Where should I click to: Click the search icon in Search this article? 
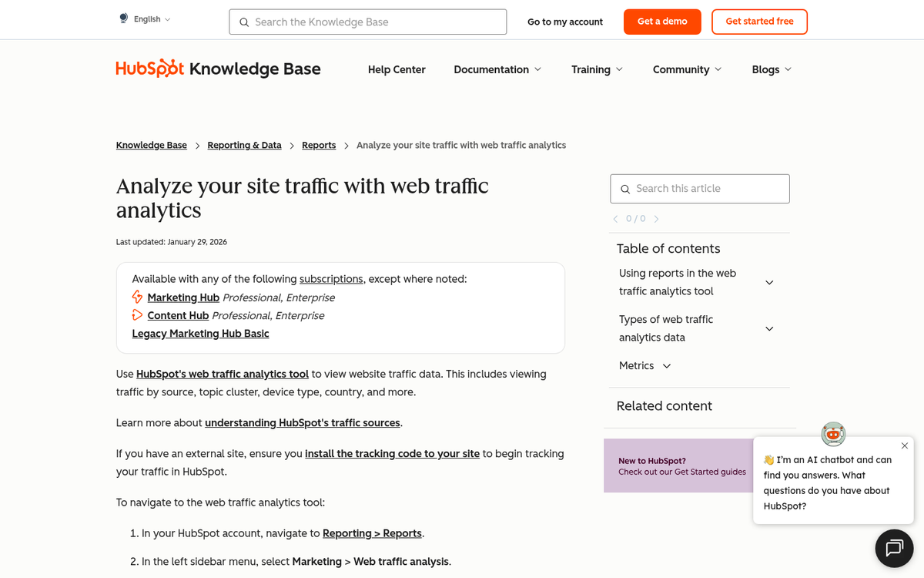tap(625, 189)
